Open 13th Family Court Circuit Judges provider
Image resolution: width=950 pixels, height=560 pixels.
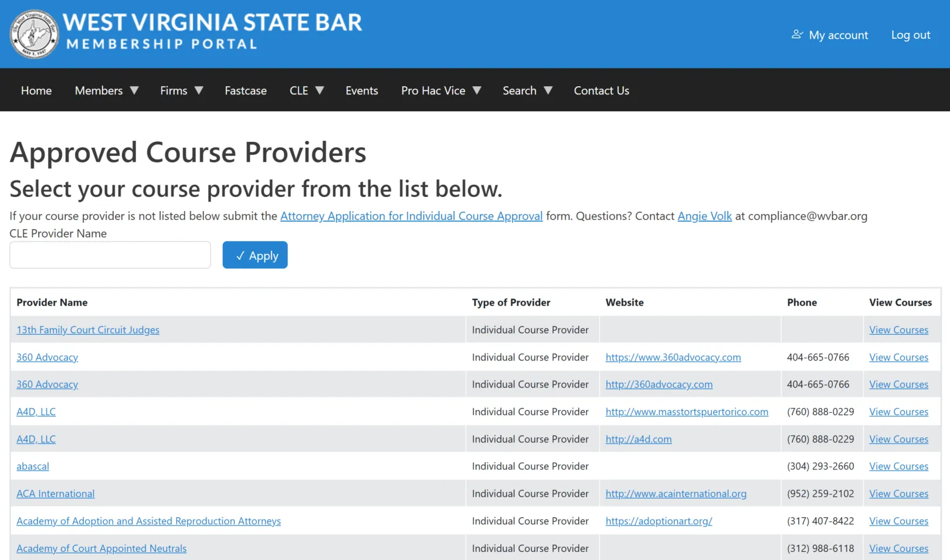point(88,330)
